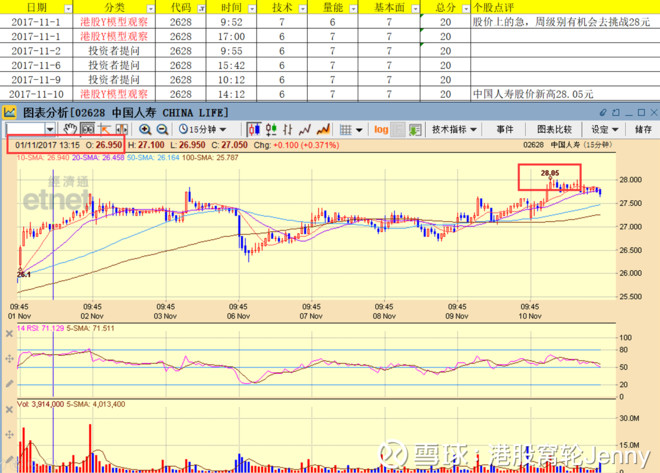Open the 图表比较 menu item
The height and width of the screenshot is (473, 660).
[554, 129]
